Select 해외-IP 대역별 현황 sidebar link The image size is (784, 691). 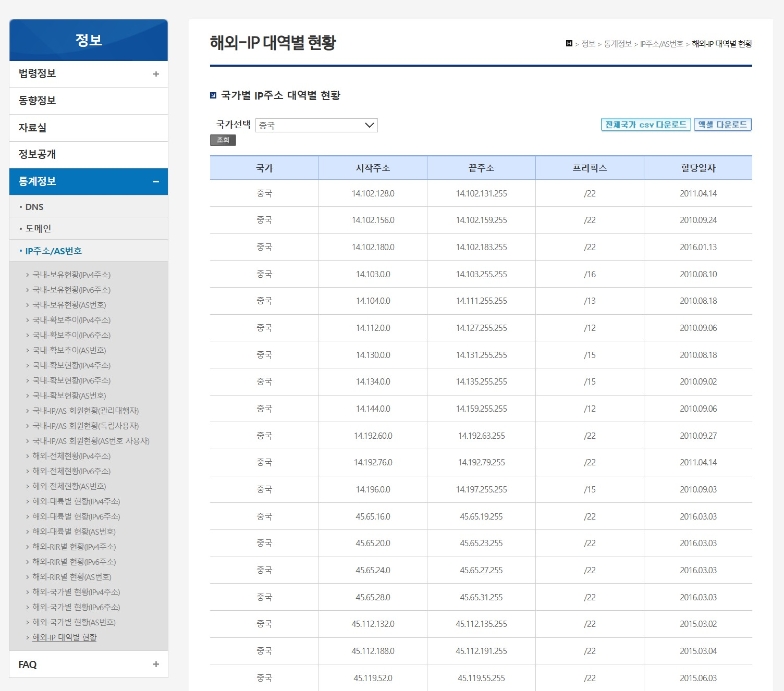[x=65, y=637]
